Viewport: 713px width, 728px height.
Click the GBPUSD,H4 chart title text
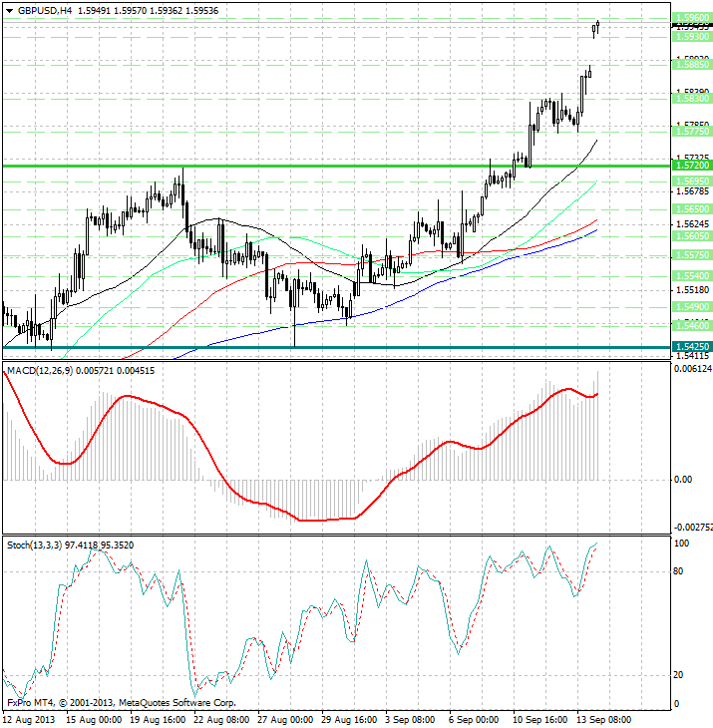tap(45, 11)
